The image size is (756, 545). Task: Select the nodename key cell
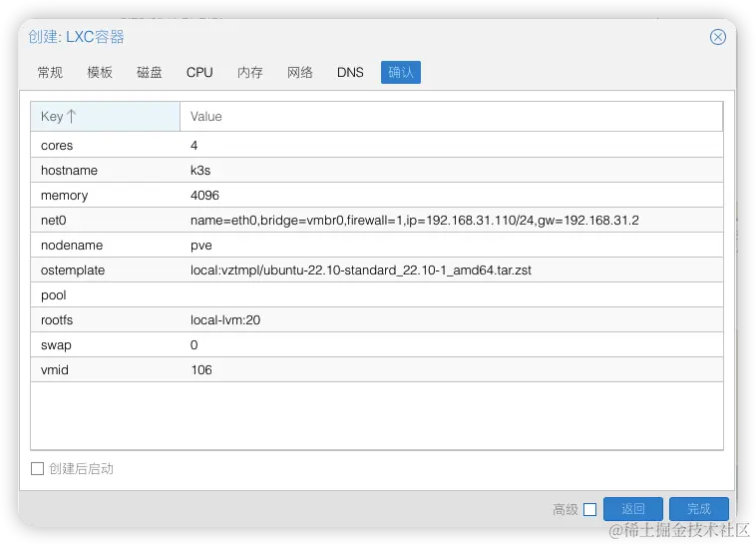click(105, 246)
